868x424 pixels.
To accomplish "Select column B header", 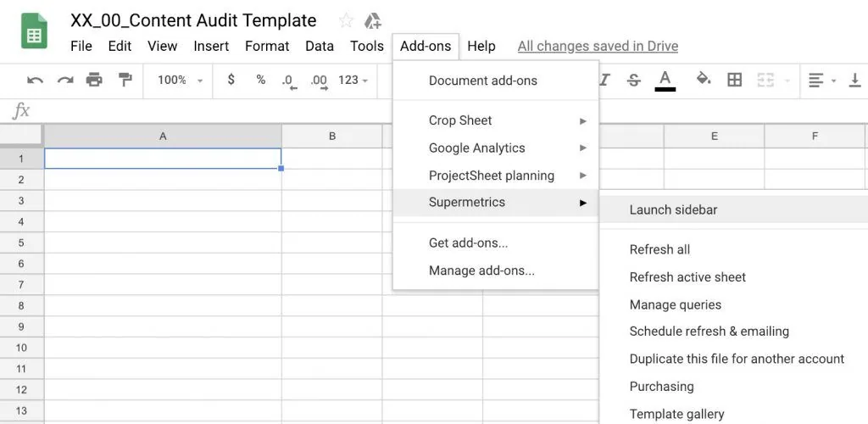I will [332, 137].
